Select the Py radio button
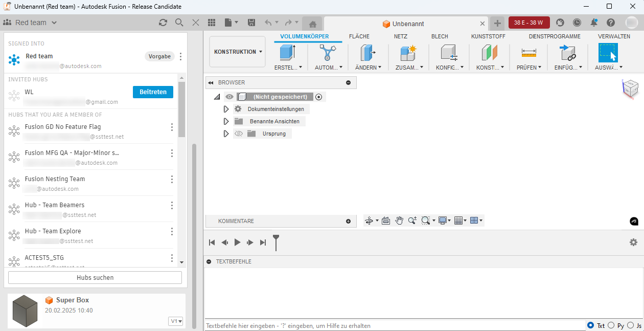The height and width of the screenshot is (331, 644). [611, 325]
